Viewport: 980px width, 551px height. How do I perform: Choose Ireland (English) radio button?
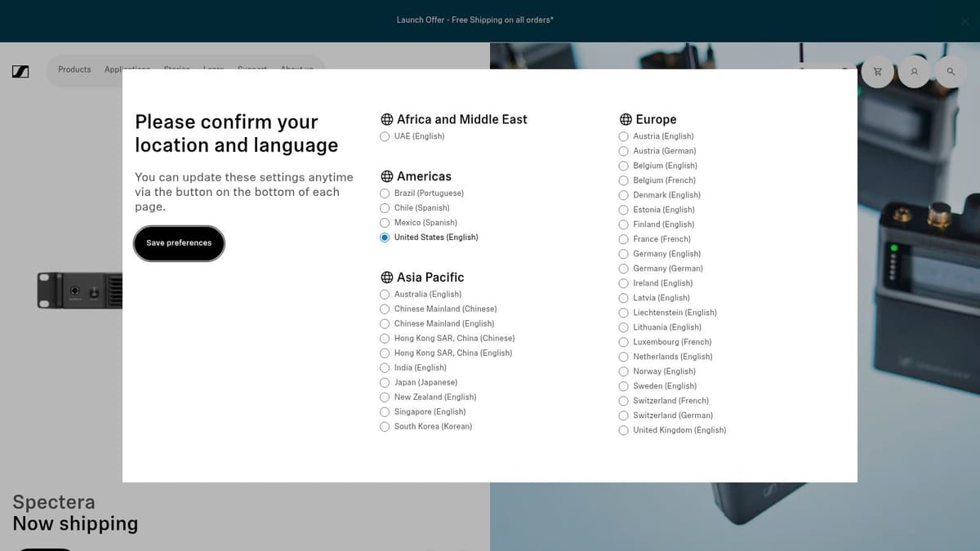coord(624,283)
